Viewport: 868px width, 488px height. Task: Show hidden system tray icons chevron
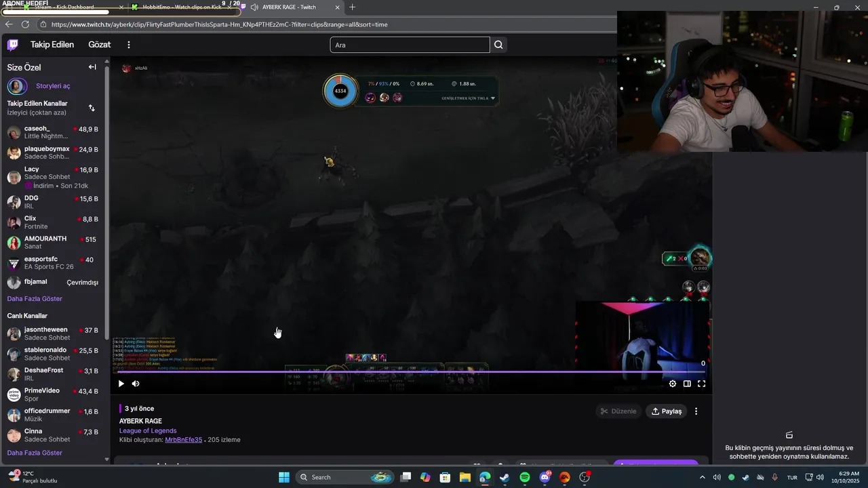click(x=702, y=477)
